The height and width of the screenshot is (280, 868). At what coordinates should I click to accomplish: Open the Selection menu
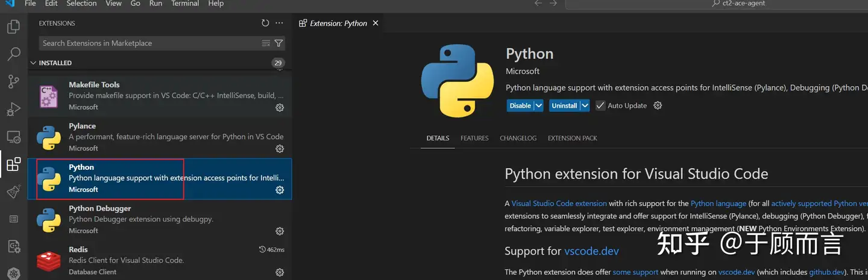(x=81, y=4)
